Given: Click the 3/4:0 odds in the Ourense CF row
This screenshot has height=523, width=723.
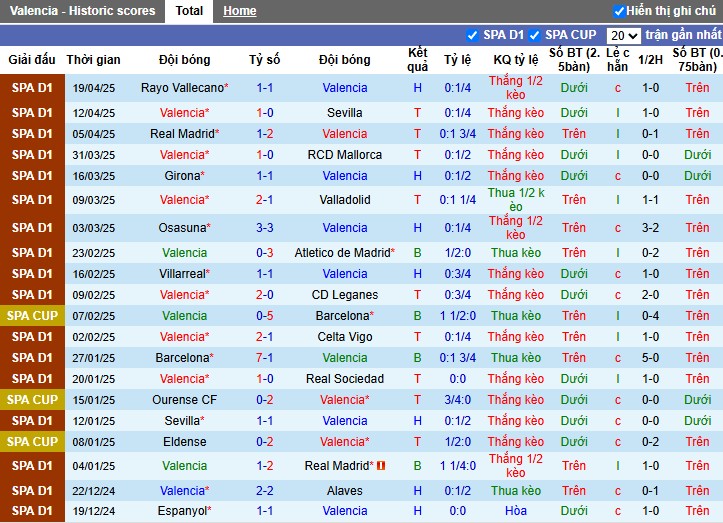Looking at the screenshot, I should [x=457, y=399].
